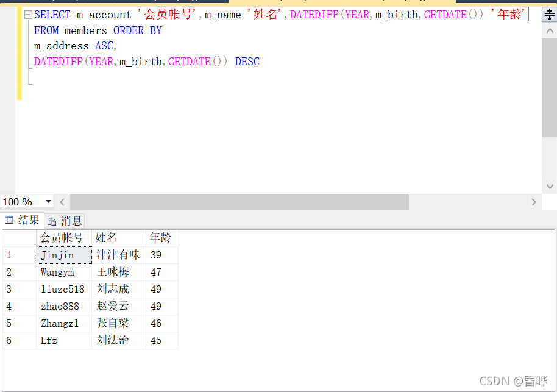
Task: Select the age 46 cell
Action: pyautogui.click(x=162, y=323)
